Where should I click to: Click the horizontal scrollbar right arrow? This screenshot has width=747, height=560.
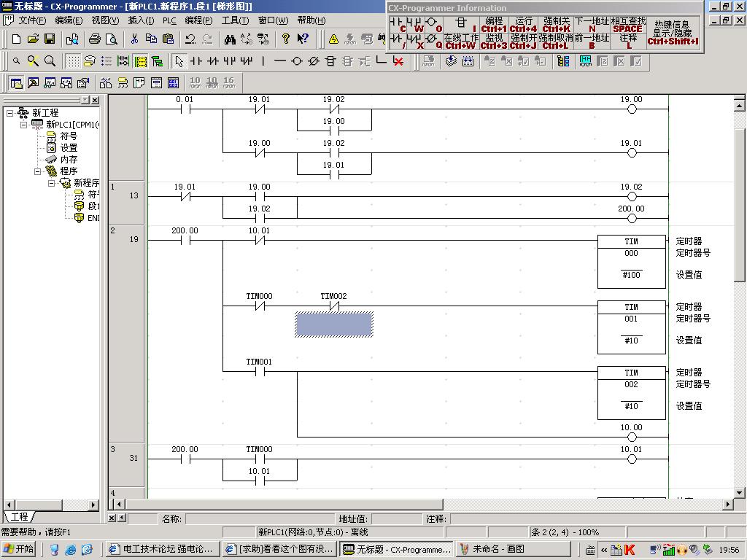coord(727,504)
